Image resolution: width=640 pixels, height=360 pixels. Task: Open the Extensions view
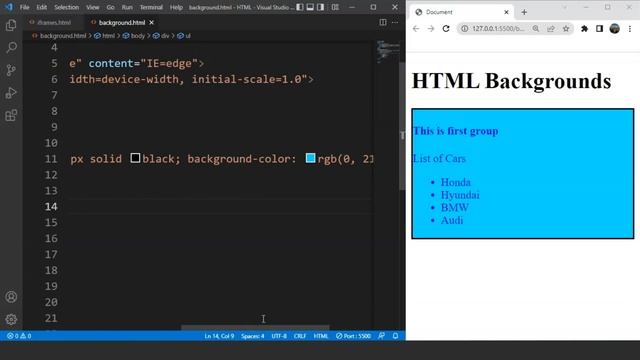[11, 116]
